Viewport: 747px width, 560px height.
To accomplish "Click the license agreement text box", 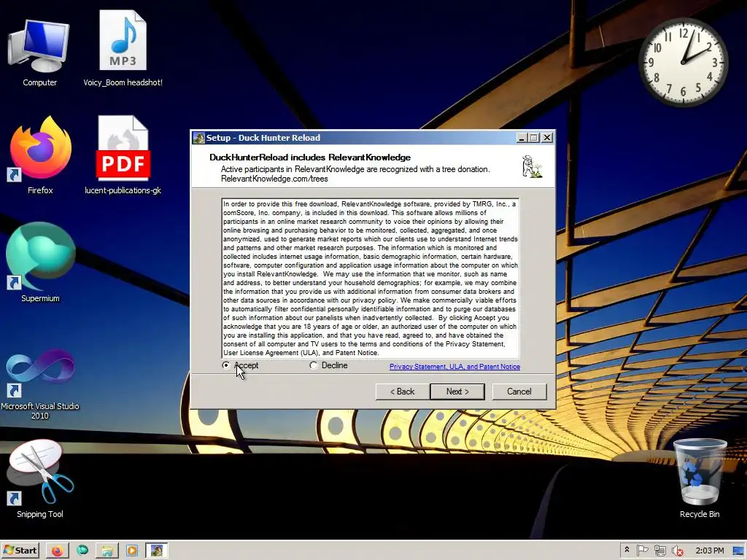I will tap(370, 278).
